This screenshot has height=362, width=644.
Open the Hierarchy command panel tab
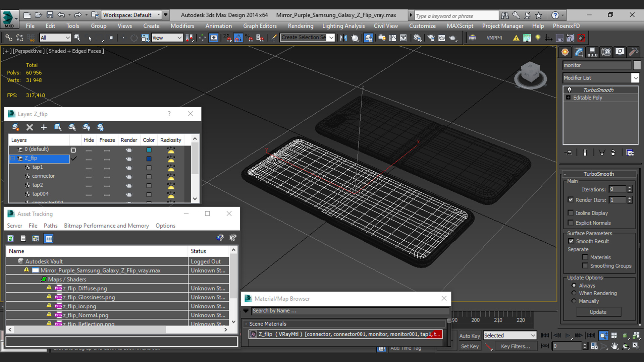point(592,52)
